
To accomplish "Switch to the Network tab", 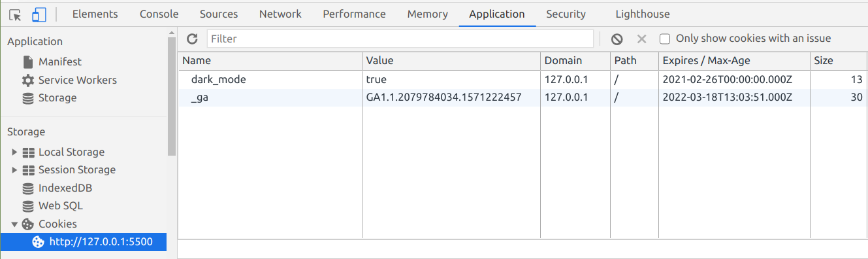I will pyautogui.click(x=280, y=14).
